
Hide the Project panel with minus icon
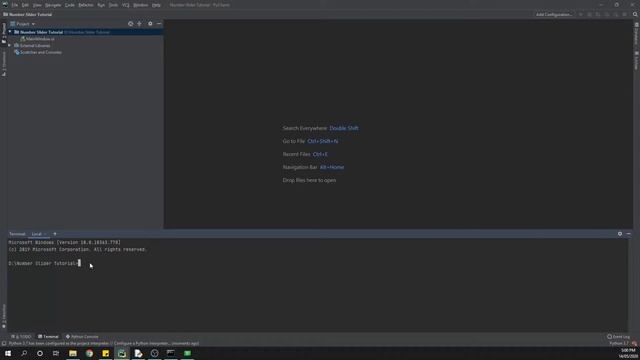[159, 24]
